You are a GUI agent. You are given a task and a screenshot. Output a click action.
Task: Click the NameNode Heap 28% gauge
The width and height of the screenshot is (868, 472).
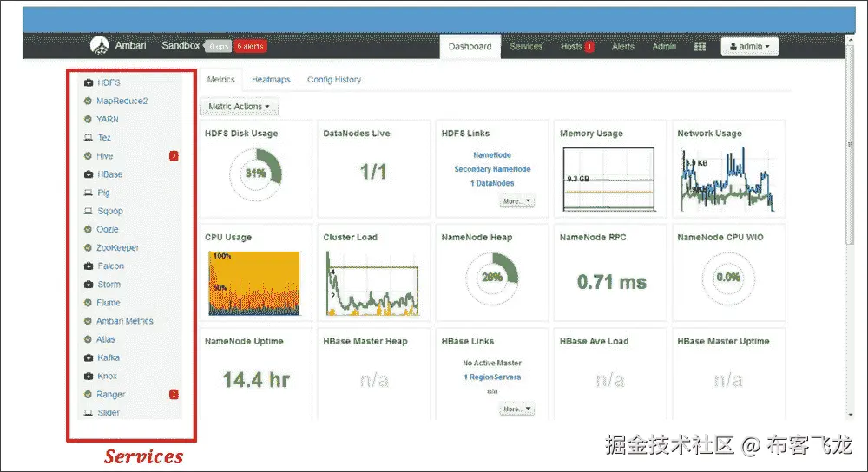pyautogui.click(x=492, y=278)
